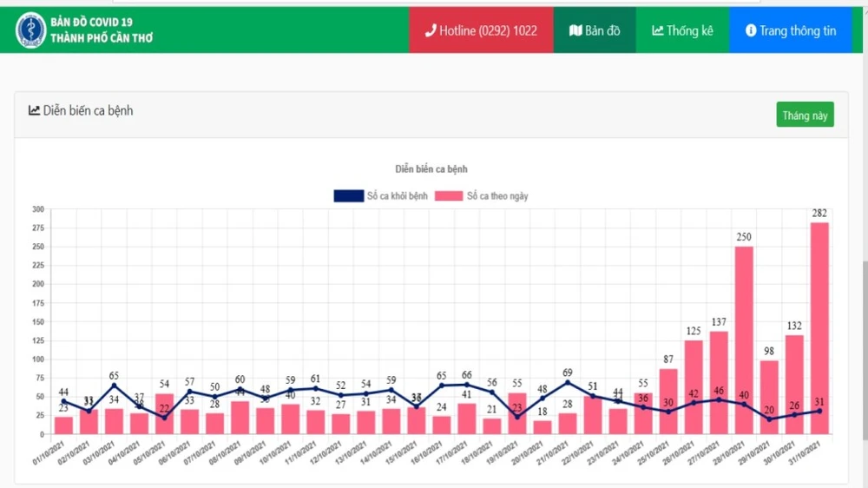Click the info icon in Trang thông tin

[751, 30]
